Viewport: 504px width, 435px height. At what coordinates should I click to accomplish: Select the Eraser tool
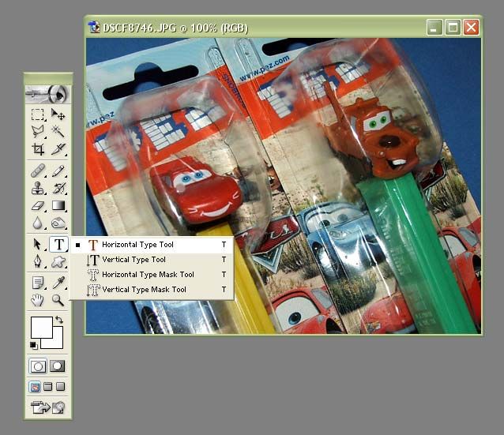point(38,205)
